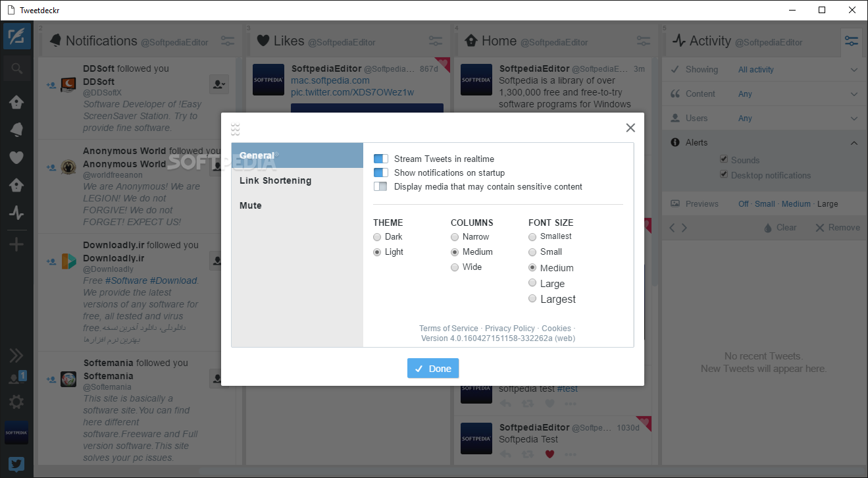Unlike the "Softpedia Test" tweet red heart
868x478 pixels.
tap(549, 454)
